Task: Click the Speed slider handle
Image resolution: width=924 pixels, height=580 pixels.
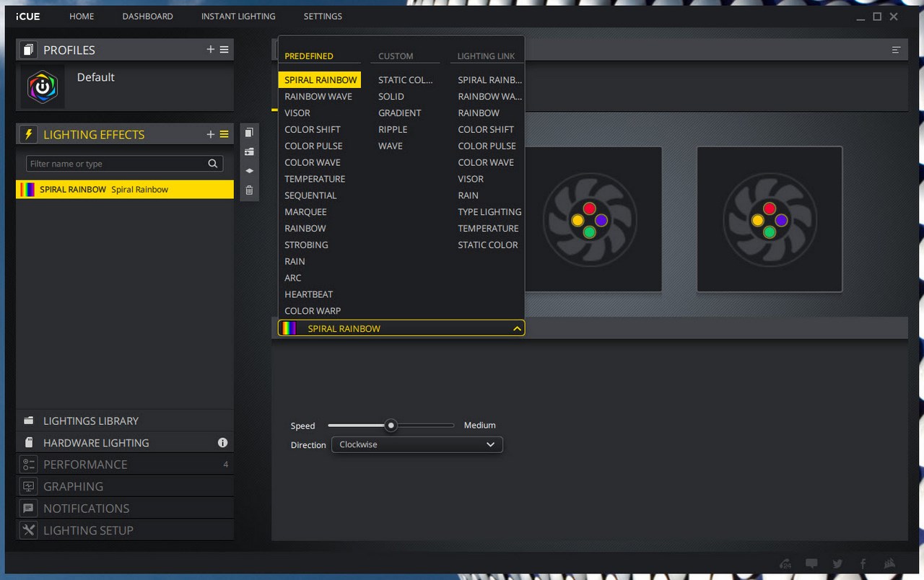Action: [391, 426]
